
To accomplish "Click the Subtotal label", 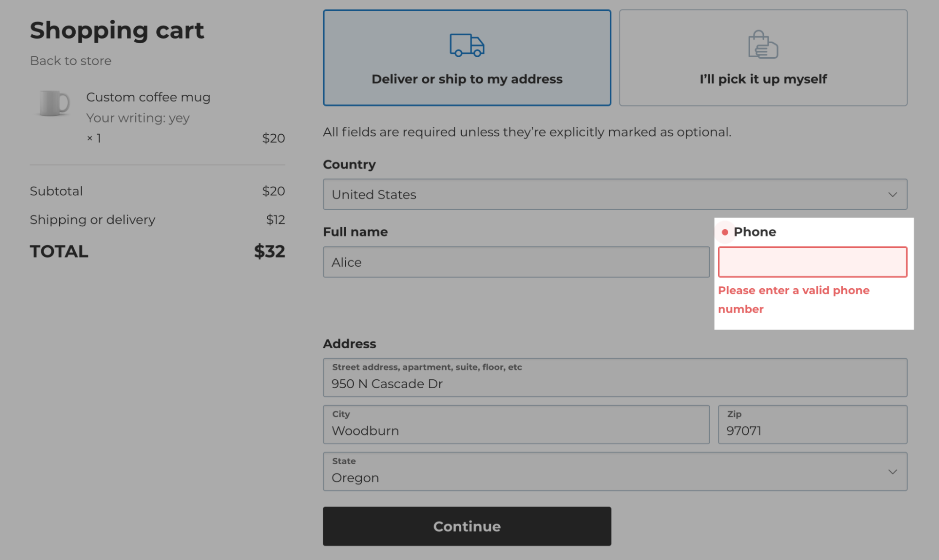I will pos(56,191).
